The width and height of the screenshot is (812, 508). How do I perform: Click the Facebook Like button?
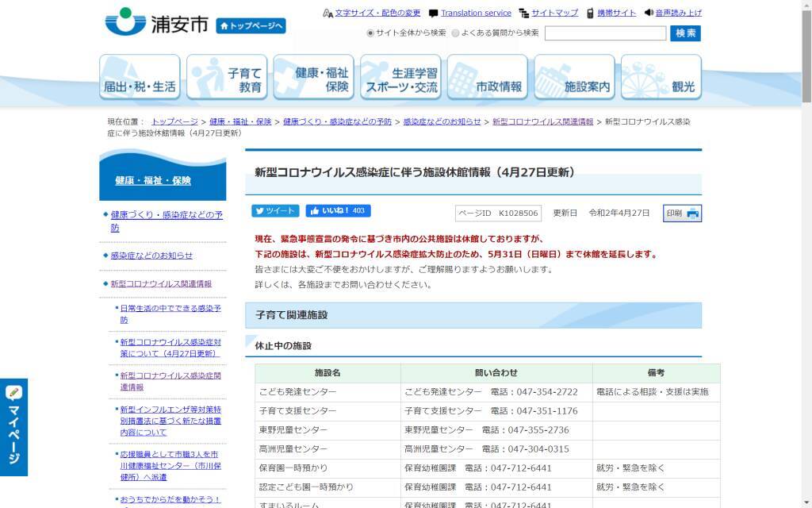click(338, 211)
